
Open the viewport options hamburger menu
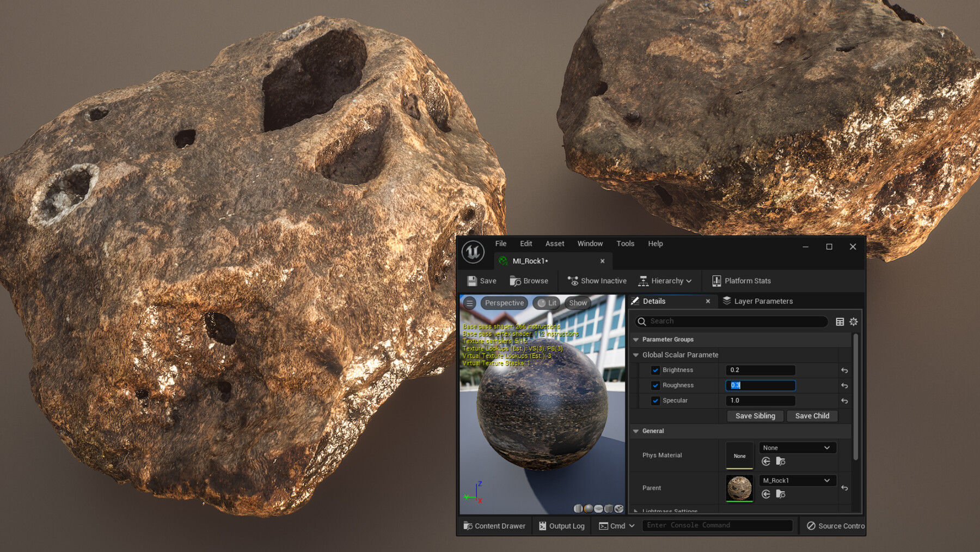click(469, 303)
